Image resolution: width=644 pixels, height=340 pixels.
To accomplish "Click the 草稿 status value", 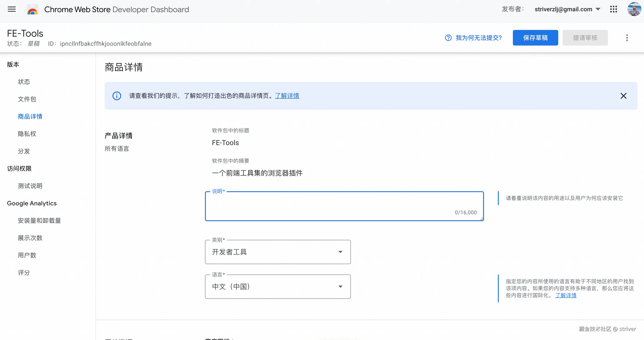I will pyautogui.click(x=33, y=44).
